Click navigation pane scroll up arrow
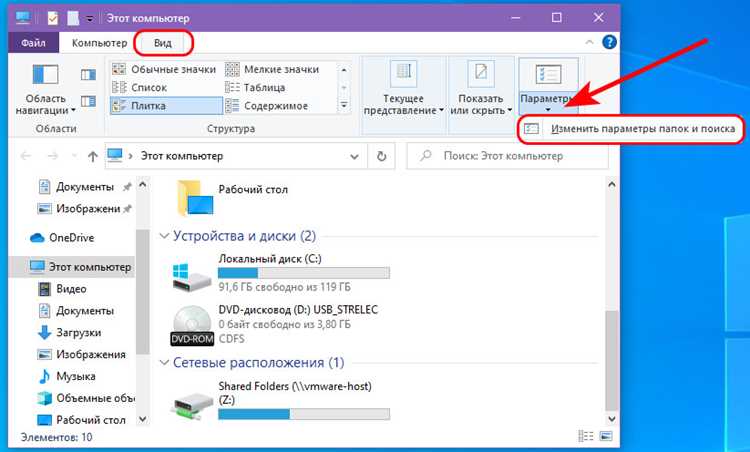Image resolution: width=750 pixels, height=452 pixels. coord(143,185)
